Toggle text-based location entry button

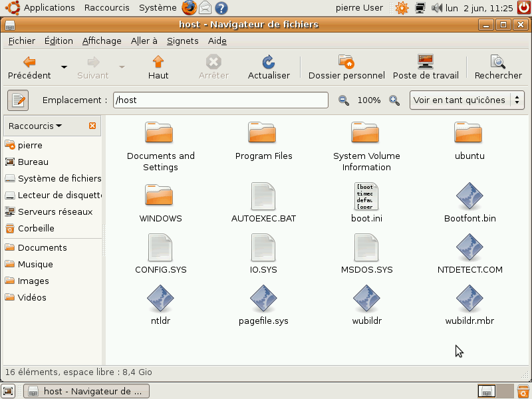tap(18, 100)
